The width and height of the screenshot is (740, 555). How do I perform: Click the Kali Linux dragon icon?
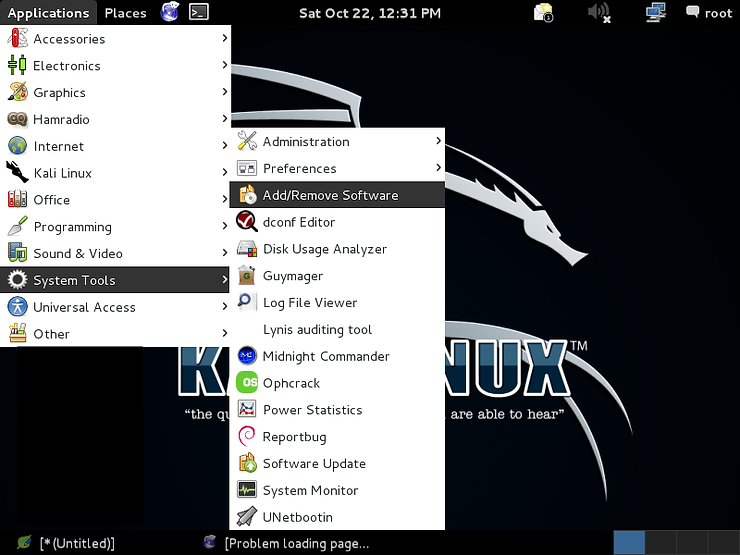17,172
